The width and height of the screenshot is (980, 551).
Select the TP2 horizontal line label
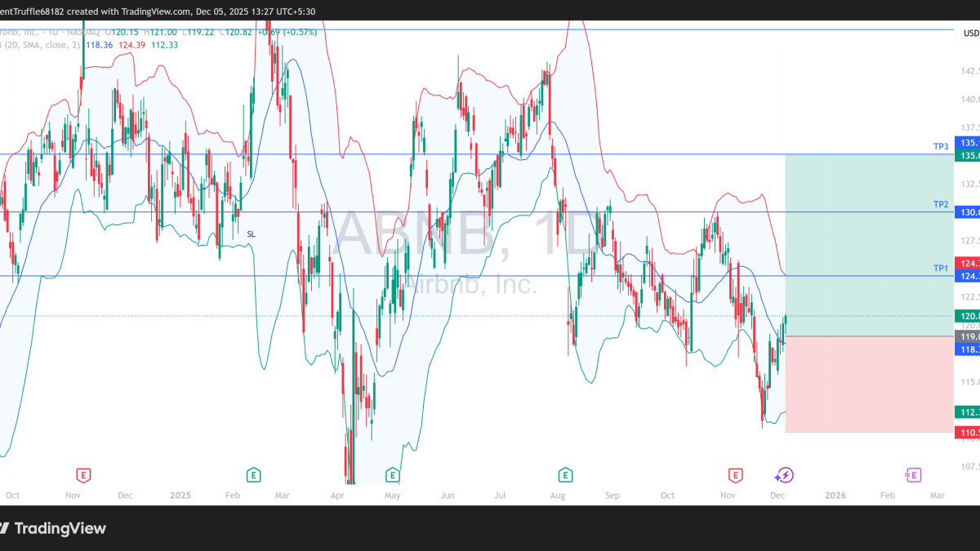click(x=941, y=204)
